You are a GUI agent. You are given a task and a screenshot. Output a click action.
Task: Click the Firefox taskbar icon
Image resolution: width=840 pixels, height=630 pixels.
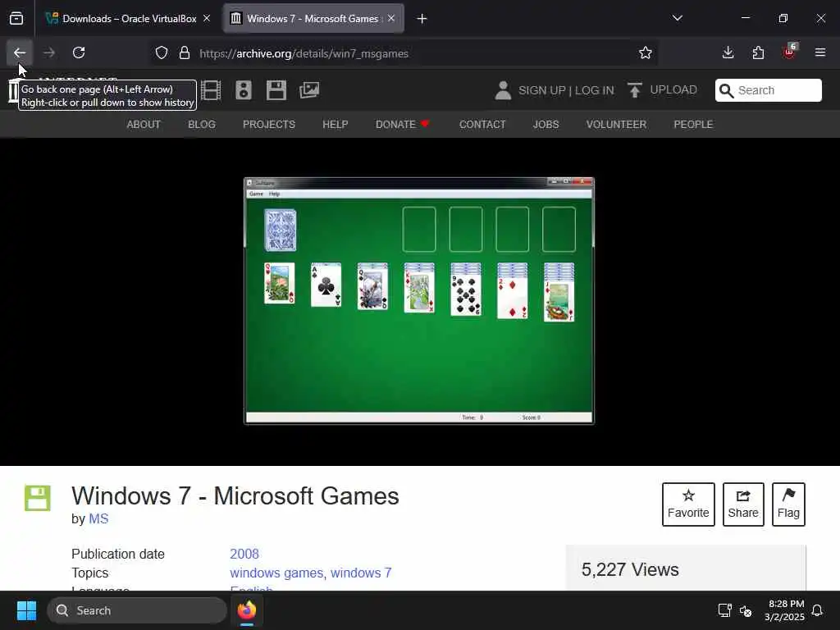point(246,610)
